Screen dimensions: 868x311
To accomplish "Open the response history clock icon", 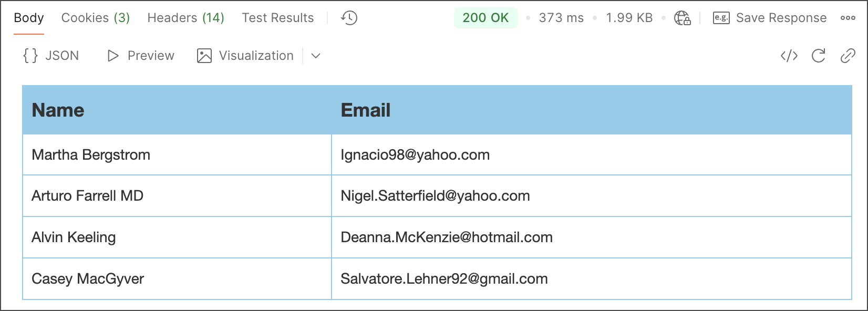I will point(349,18).
